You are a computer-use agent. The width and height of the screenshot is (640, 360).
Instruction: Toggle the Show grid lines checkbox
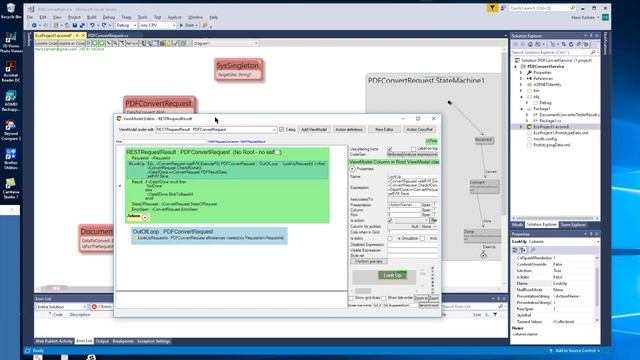pyautogui.click(x=351, y=298)
